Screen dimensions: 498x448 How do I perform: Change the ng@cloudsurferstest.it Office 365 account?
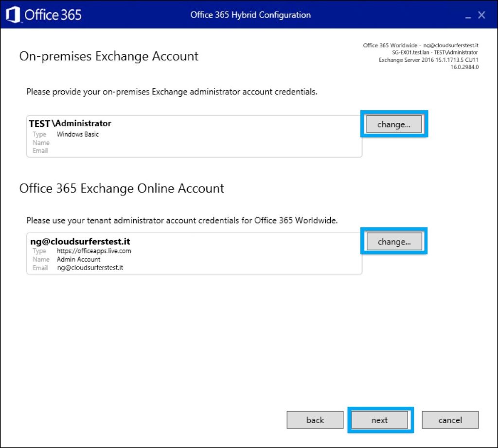[394, 241]
